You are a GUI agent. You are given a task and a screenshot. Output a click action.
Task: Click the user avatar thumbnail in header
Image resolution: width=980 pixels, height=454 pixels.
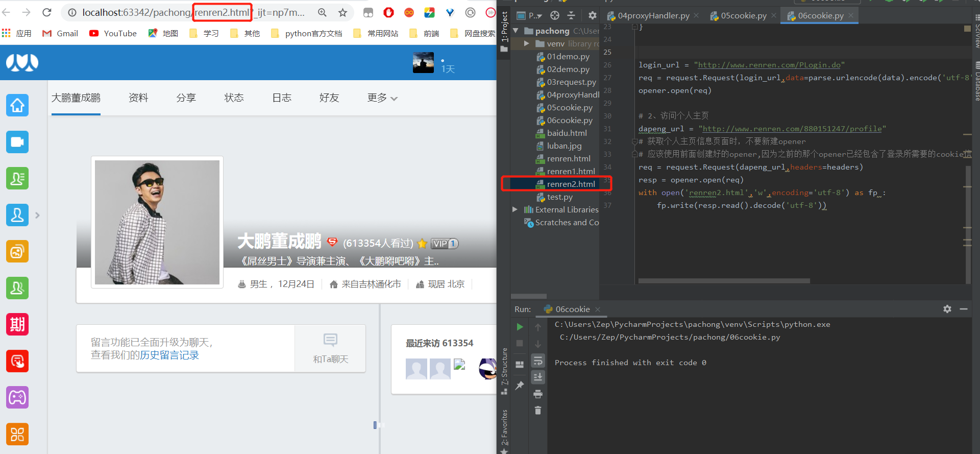click(423, 63)
